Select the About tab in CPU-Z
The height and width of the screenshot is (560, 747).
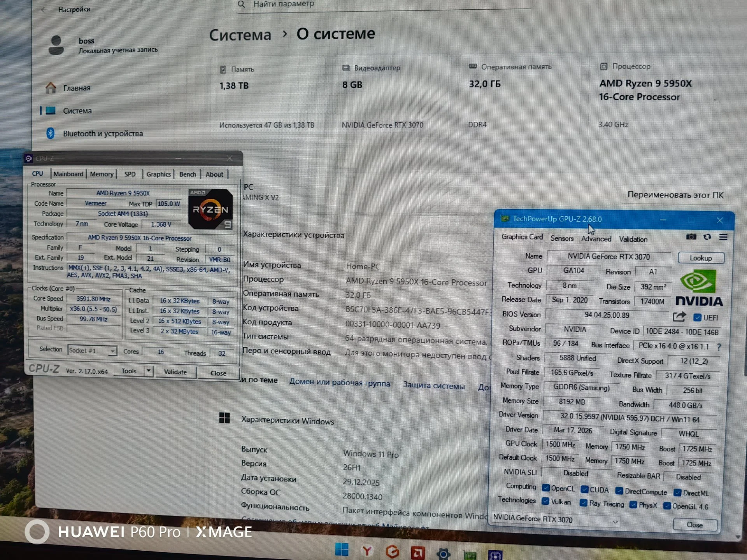click(214, 175)
